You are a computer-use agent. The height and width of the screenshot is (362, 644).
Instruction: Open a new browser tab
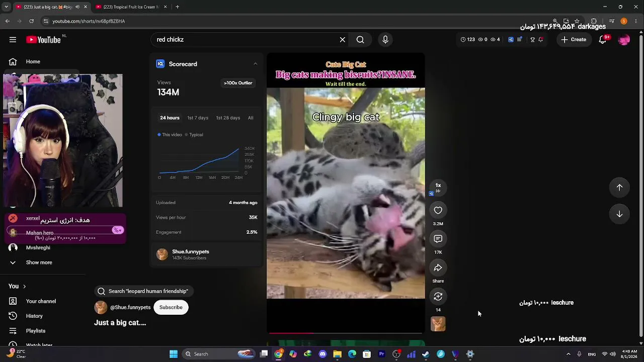pos(178,7)
